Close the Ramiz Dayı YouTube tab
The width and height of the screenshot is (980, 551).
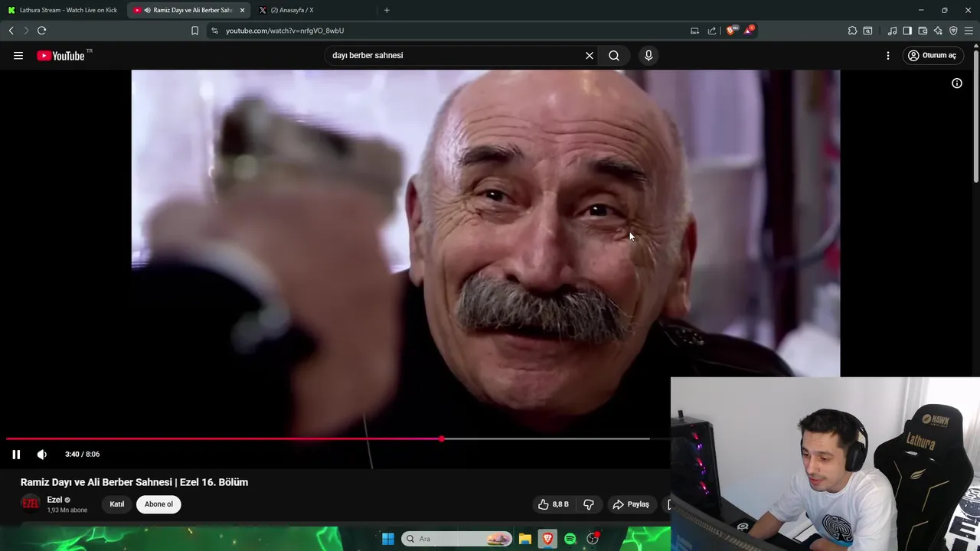click(242, 10)
